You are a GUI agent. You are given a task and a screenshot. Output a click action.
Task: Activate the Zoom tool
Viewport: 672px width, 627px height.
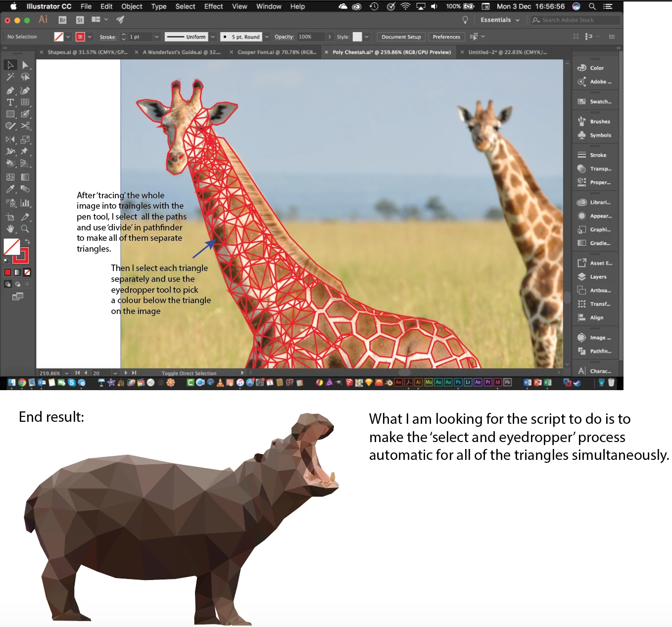(25, 229)
